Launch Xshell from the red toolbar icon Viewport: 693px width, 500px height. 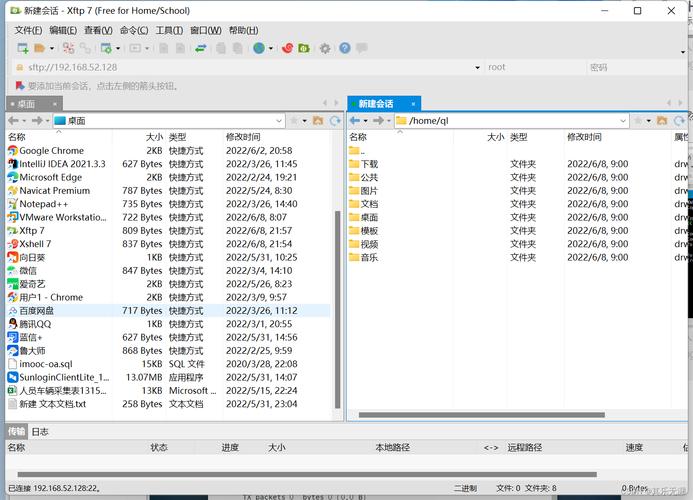[287, 48]
